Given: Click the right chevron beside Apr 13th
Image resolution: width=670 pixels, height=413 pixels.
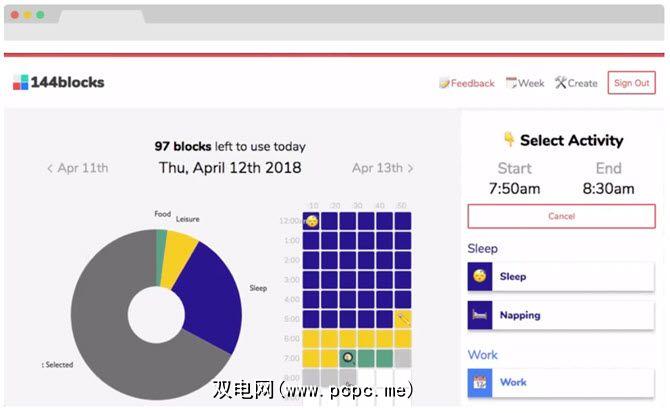Looking at the screenshot, I should (x=410, y=169).
